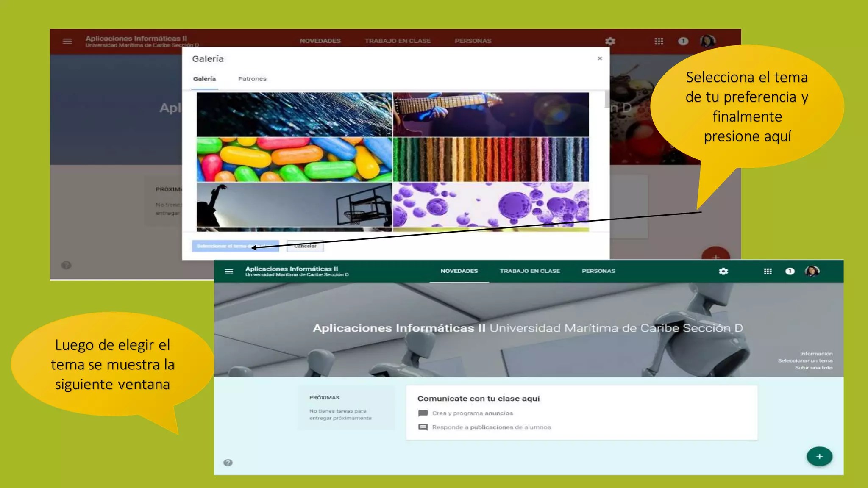Open hamburger menu in green classroom header
The width and height of the screenshot is (868, 488).
tap(229, 271)
